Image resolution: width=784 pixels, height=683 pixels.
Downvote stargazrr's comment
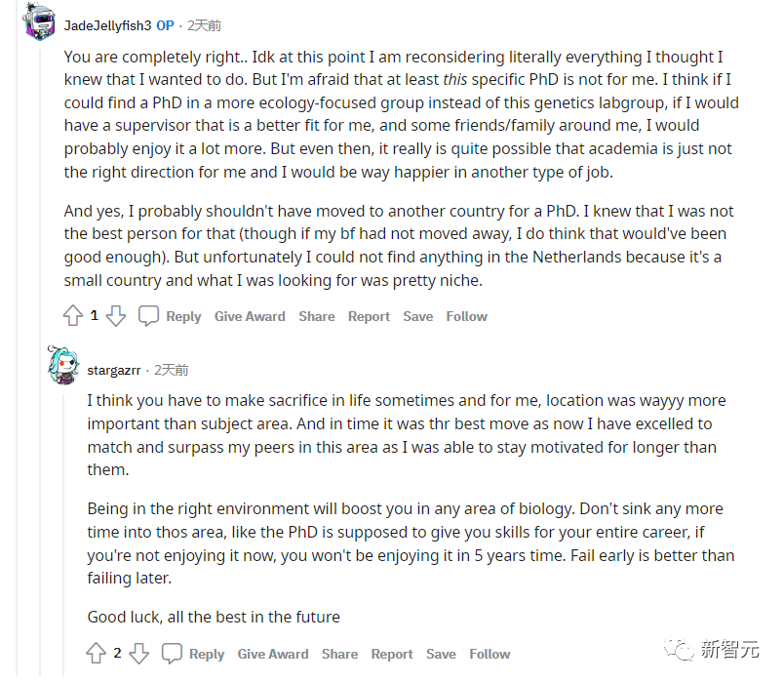pos(139,654)
